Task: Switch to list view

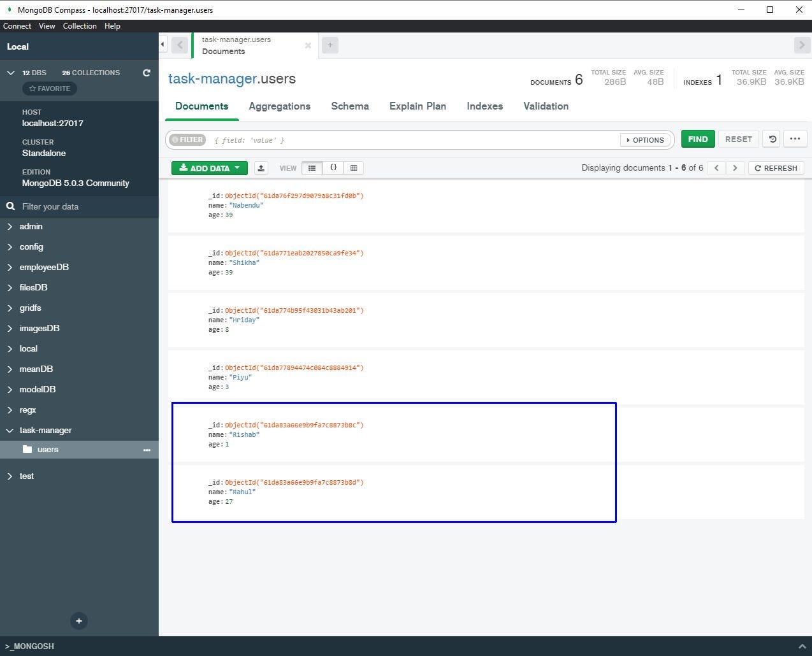Action: (312, 168)
